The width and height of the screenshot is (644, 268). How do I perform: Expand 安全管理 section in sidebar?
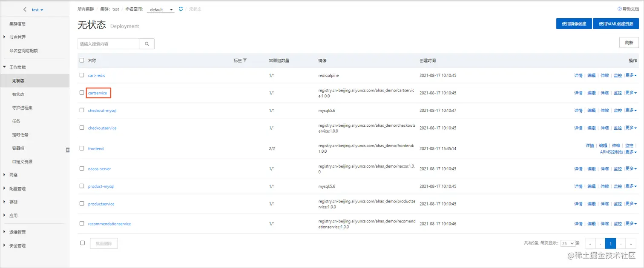point(17,245)
